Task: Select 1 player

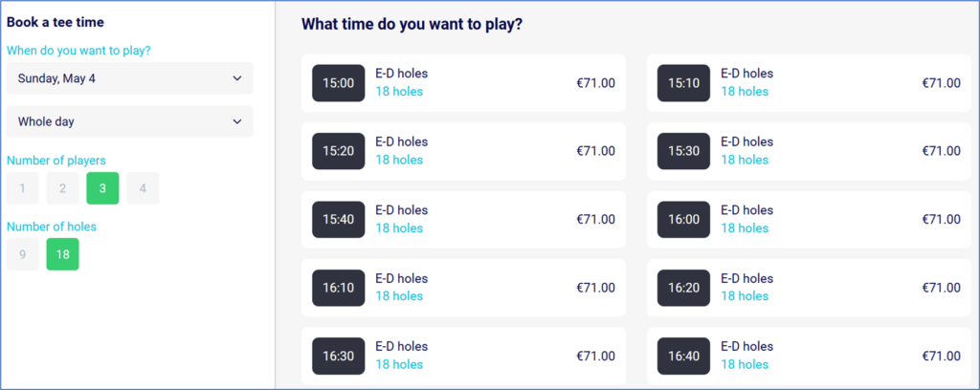Action: (x=23, y=188)
